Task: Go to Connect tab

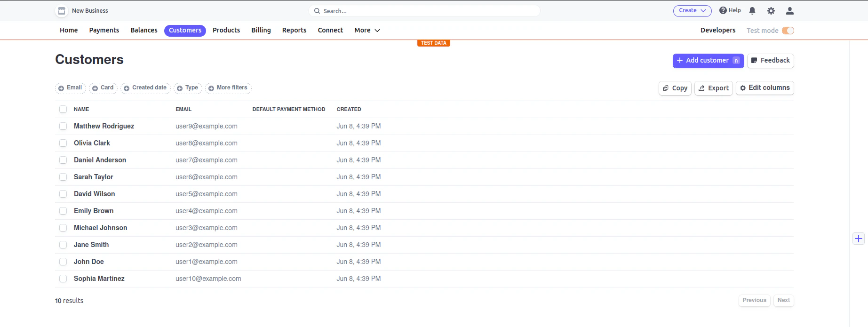Action: [x=330, y=30]
